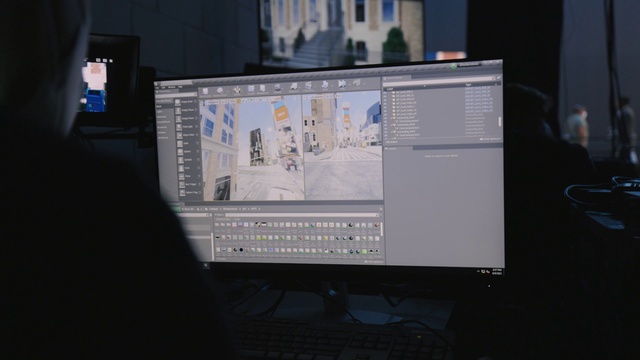The image size is (640, 360).
Task: Open Content Browser from the toolbar
Action: click(251, 89)
